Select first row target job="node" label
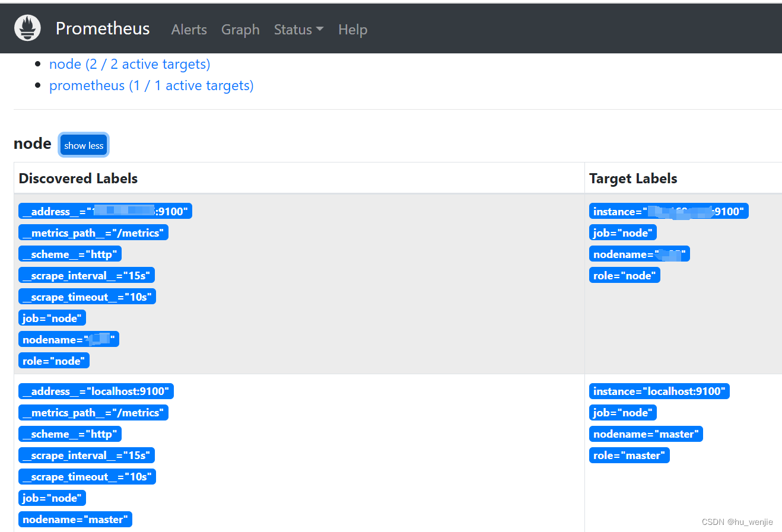 tap(623, 232)
